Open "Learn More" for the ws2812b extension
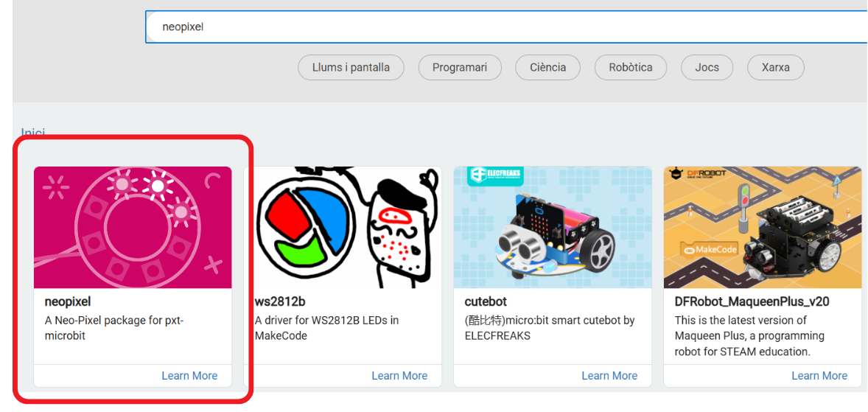This screenshot has width=868, height=412. pyautogui.click(x=399, y=376)
